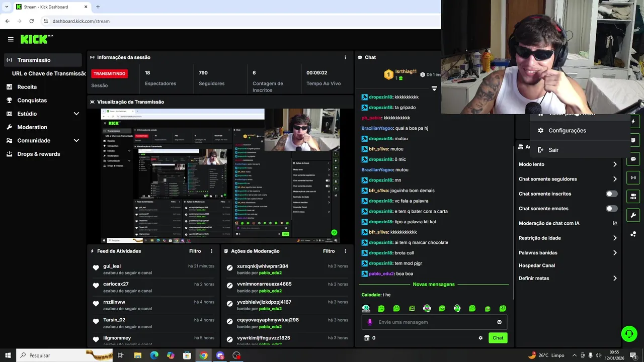Click the green Chat send button
This screenshot has height=362, width=644.
[498, 338]
